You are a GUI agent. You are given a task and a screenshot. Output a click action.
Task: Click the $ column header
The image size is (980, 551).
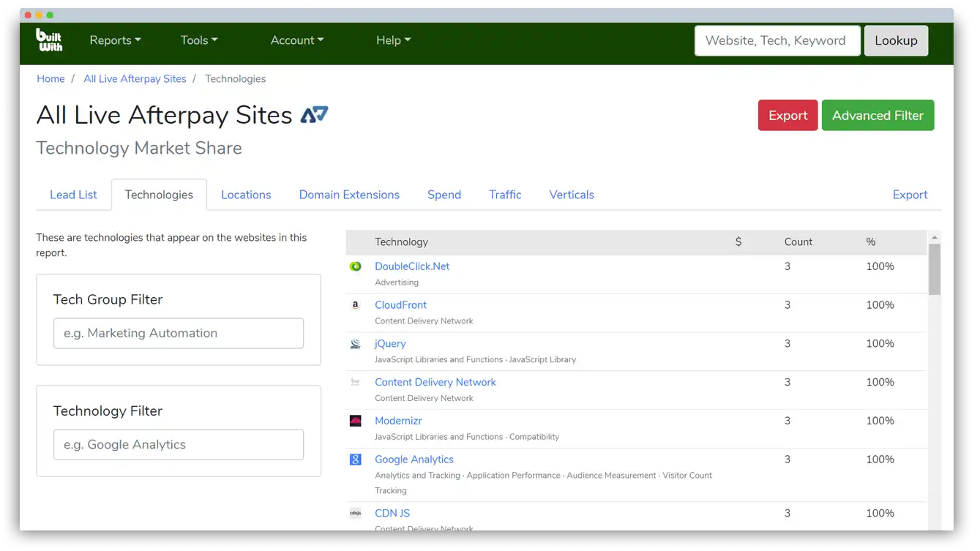click(738, 242)
